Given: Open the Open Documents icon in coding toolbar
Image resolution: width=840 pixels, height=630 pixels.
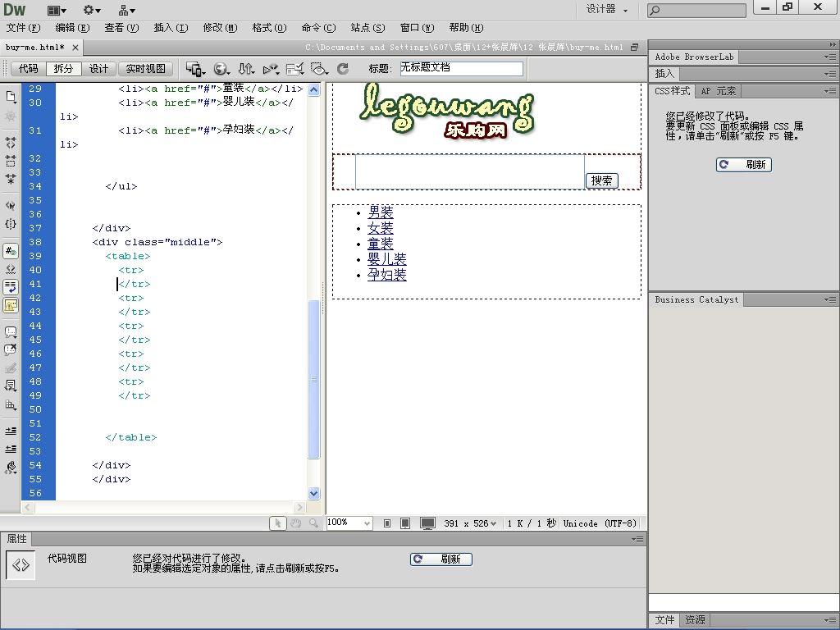Looking at the screenshot, I should (x=11, y=97).
